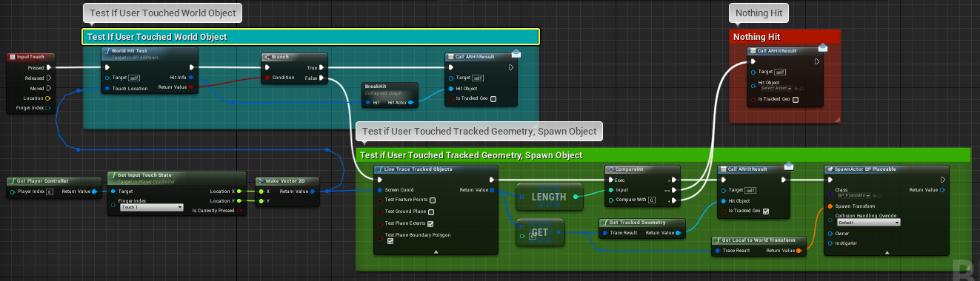Click the CompareInt less-than exec output pin
Viewport: 980px width, 281px height.
point(674,200)
